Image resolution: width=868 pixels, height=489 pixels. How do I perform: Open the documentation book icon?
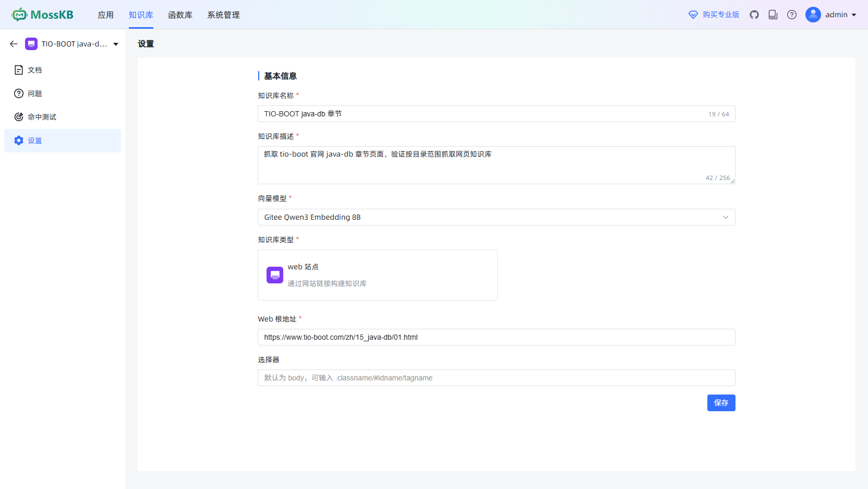coord(773,15)
